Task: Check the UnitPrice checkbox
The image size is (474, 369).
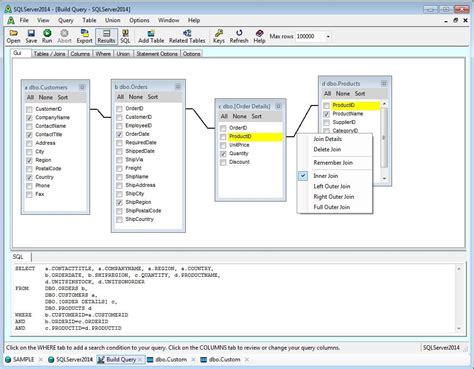Action: point(223,145)
